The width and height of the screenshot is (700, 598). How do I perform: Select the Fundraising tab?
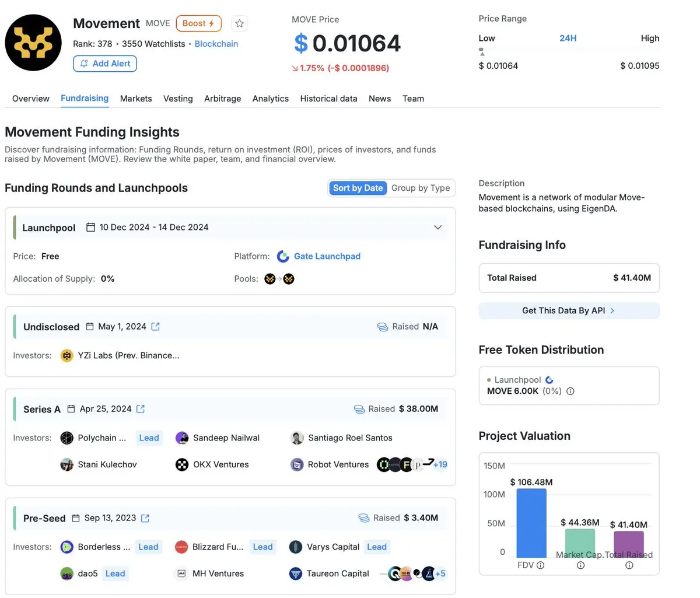tap(85, 98)
